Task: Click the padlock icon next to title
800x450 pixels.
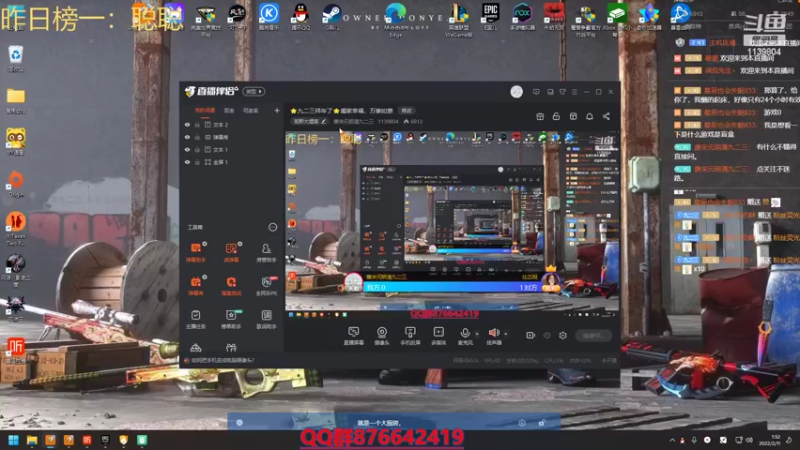Action: pos(556,116)
